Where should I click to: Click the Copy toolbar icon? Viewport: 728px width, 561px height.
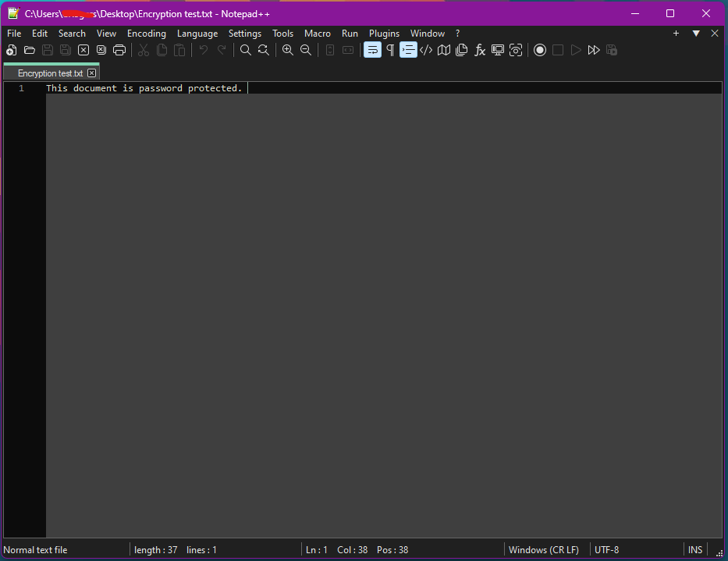coord(162,50)
